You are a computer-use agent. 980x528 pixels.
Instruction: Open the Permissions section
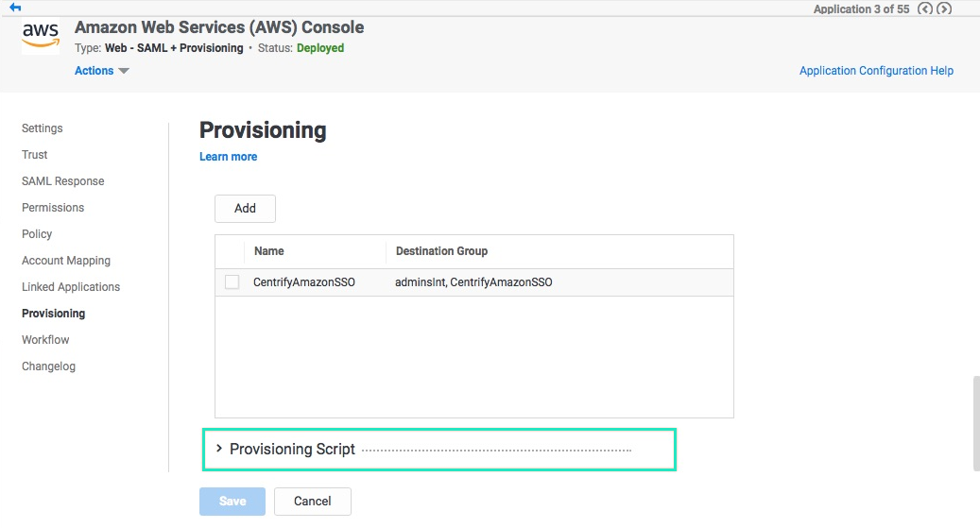click(53, 208)
